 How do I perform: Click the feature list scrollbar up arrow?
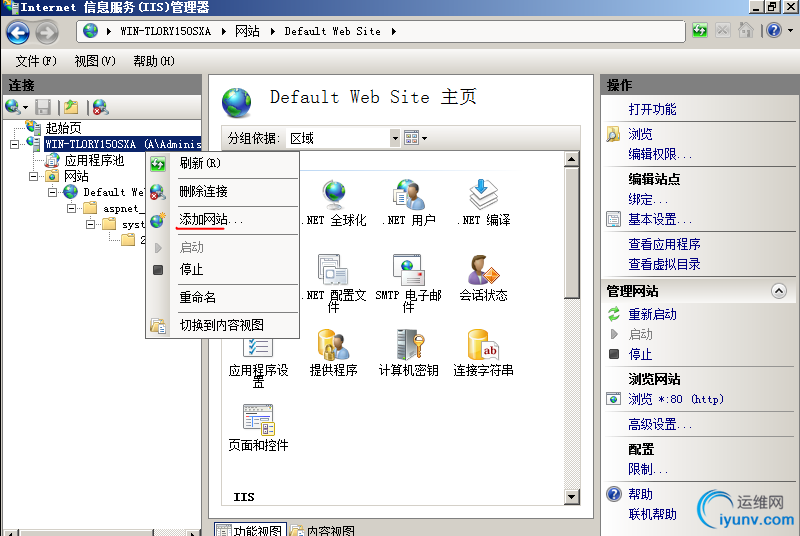click(x=571, y=159)
